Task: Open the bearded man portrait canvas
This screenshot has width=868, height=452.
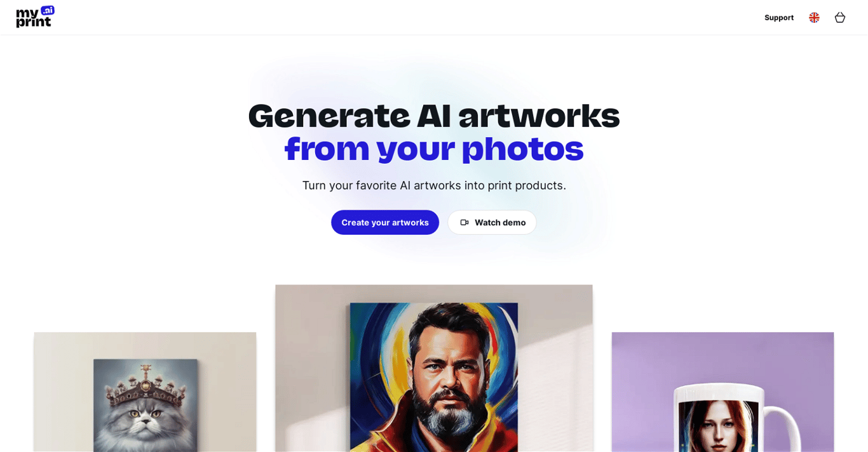Action: point(434,368)
